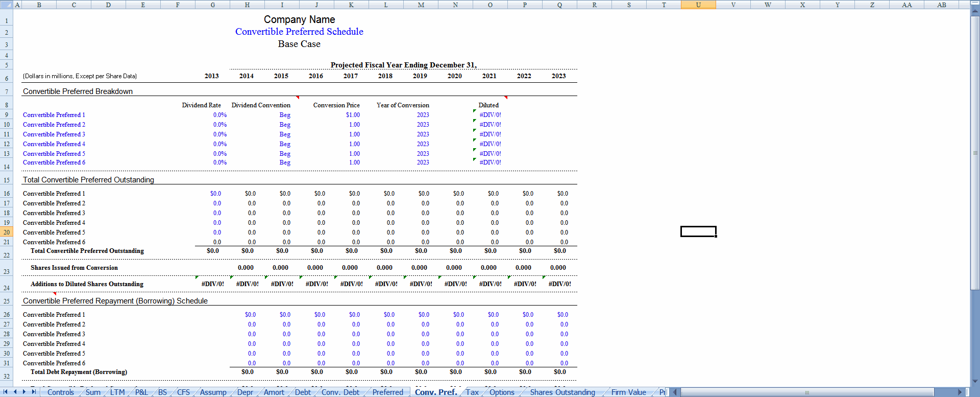This screenshot has width=980, height=397.
Task: Switch to the P&L sheet tab
Action: (x=141, y=392)
